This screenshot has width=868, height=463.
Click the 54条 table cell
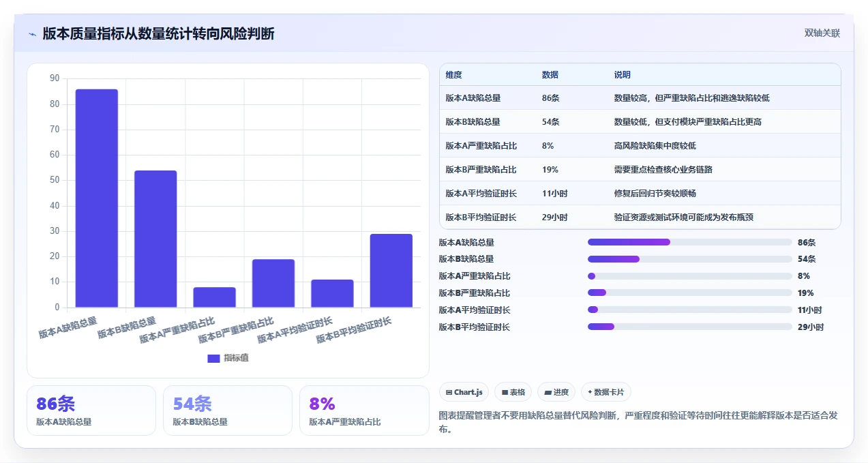[x=551, y=122]
